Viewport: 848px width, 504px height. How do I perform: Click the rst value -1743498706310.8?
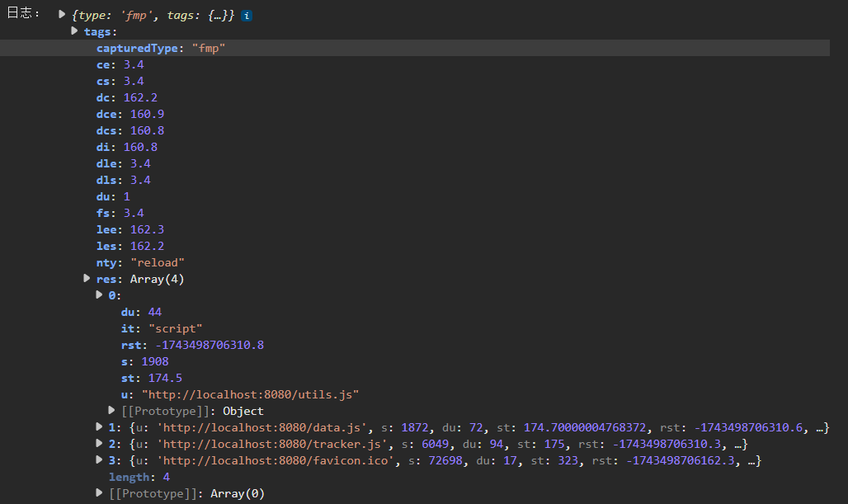tap(210, 345)
